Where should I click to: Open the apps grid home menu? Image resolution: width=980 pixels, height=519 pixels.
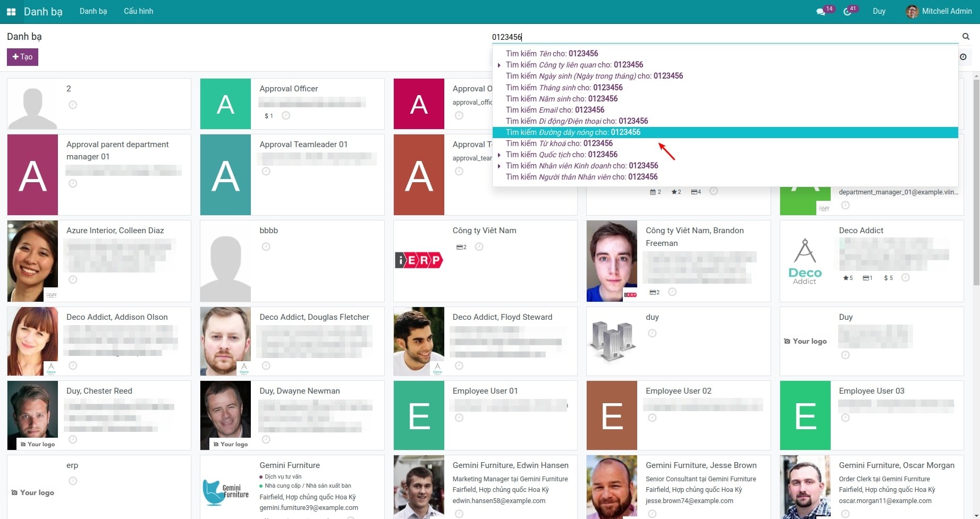click(x=11, y=12)
